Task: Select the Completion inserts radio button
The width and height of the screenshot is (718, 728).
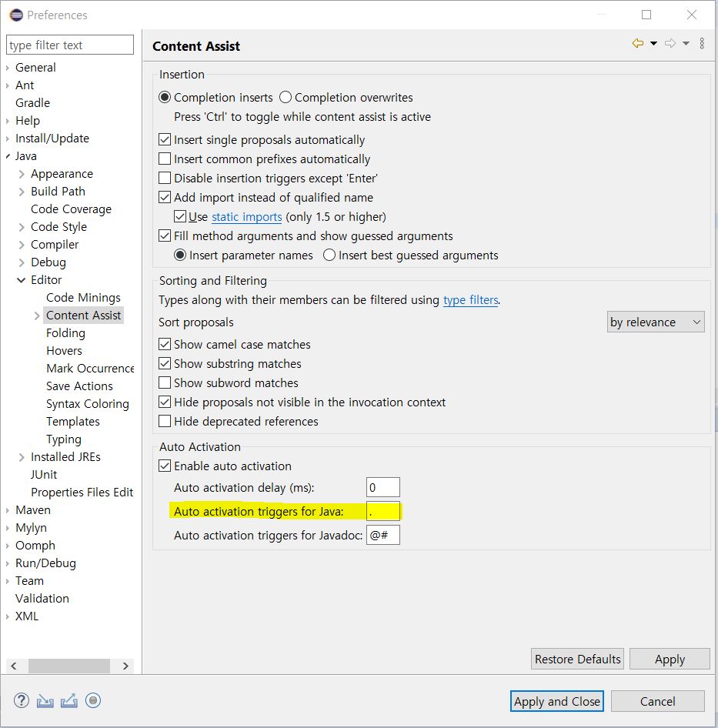Action: [x=165, y=97]
